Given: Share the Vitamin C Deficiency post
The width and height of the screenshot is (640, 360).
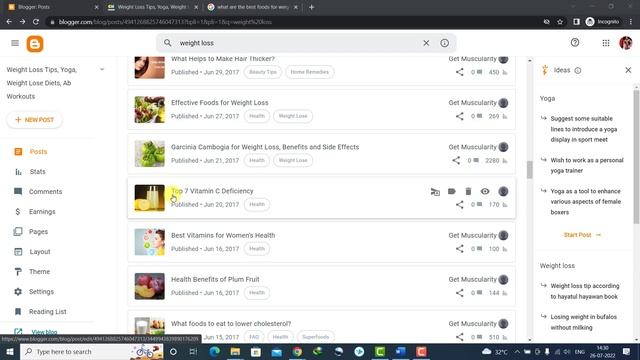Looking at the screenshot, I should pos(460,204).
